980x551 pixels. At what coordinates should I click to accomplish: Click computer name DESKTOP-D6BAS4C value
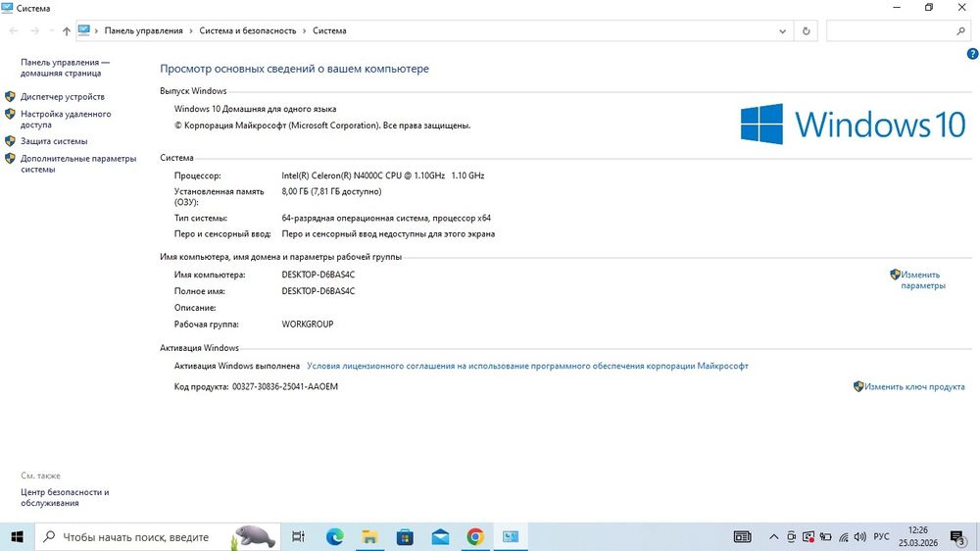point(318,275)
